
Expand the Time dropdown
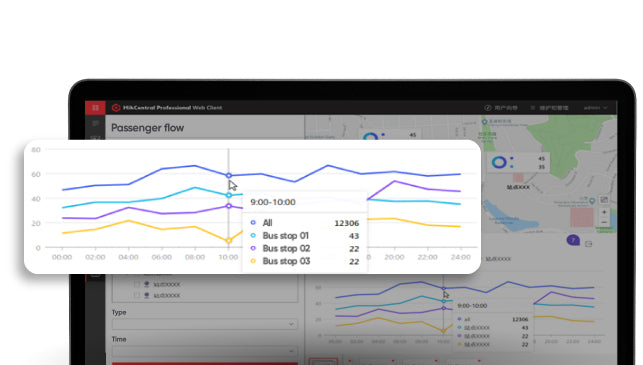(205, 351)
